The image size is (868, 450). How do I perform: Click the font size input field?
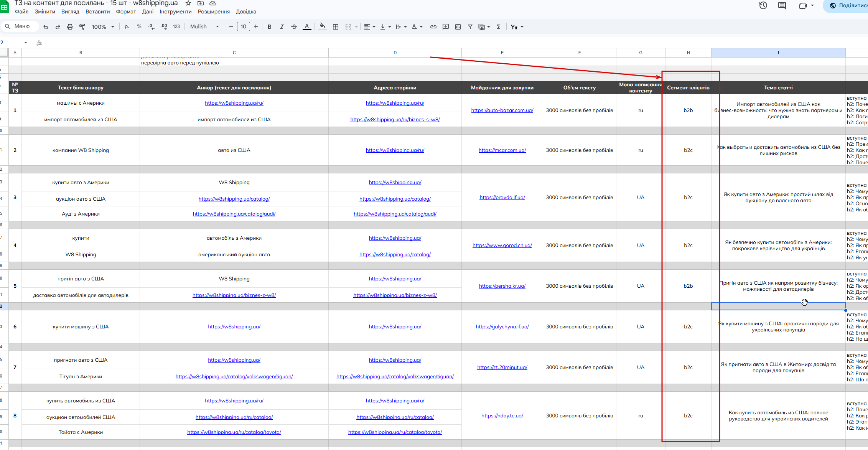pos(243,27)
